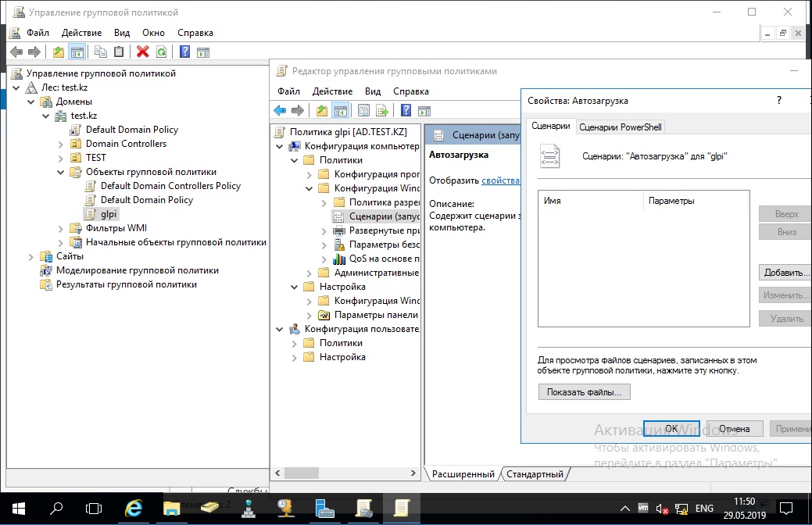Click the copy icon in main toolbar
This screenshot has width=812, height=525.
click(x=101, y=52)
